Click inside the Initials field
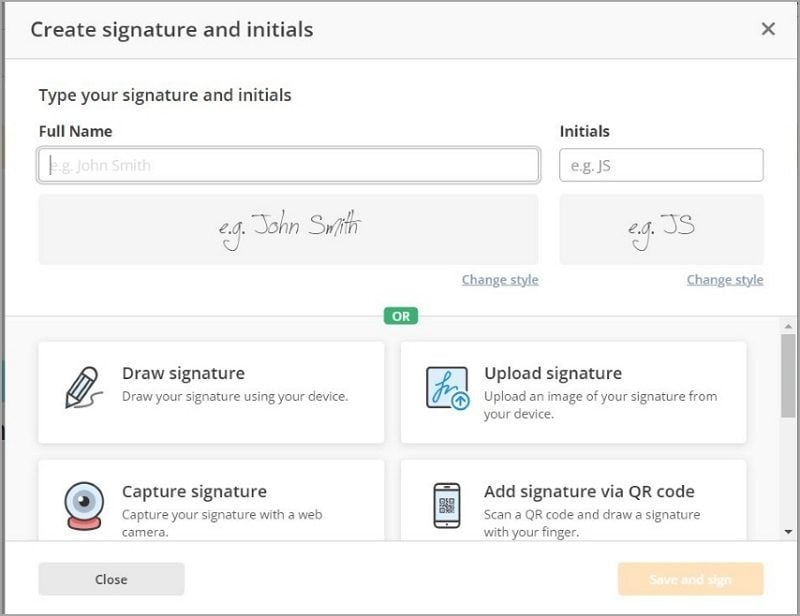This screenshot has width=800, height=616. (661, 165)
